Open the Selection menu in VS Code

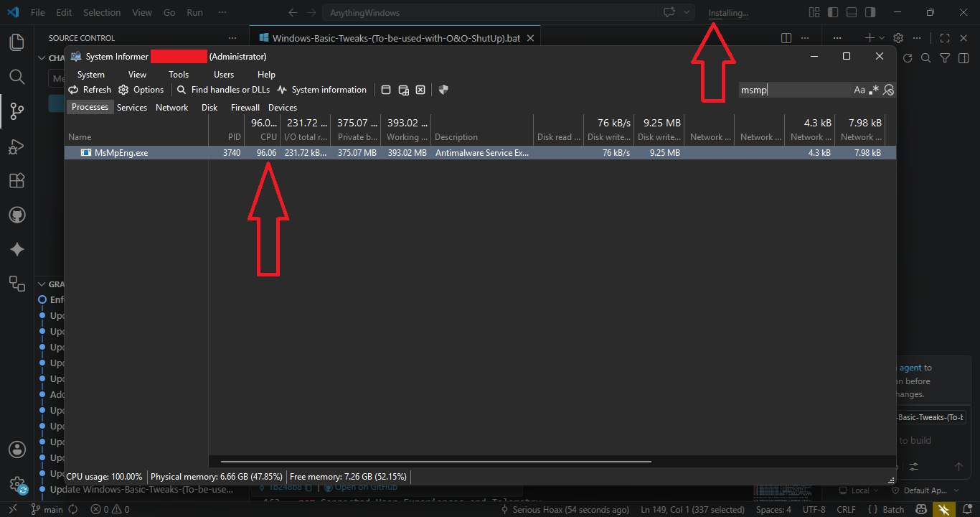pos(102,12)
